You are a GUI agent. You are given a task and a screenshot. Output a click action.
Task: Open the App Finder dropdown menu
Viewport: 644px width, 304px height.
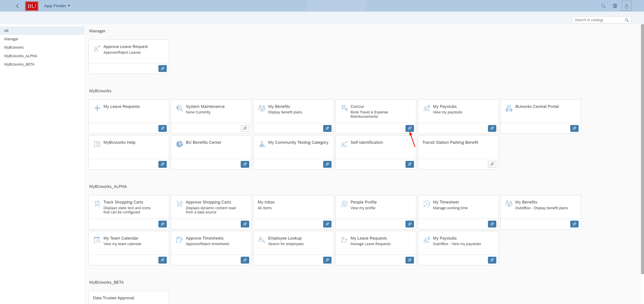(57, 6)
